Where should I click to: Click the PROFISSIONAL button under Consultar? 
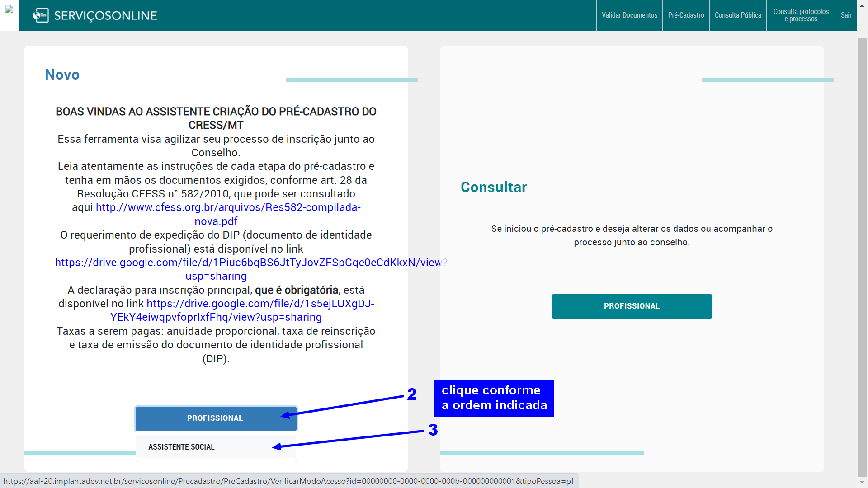[x=631, y=305]
